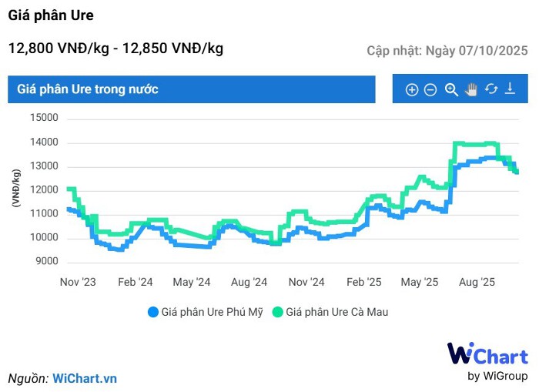Reset chart zoom with refresh icon
The width and height of the screenshot is (539, 392).
click(x=491, y=89)
